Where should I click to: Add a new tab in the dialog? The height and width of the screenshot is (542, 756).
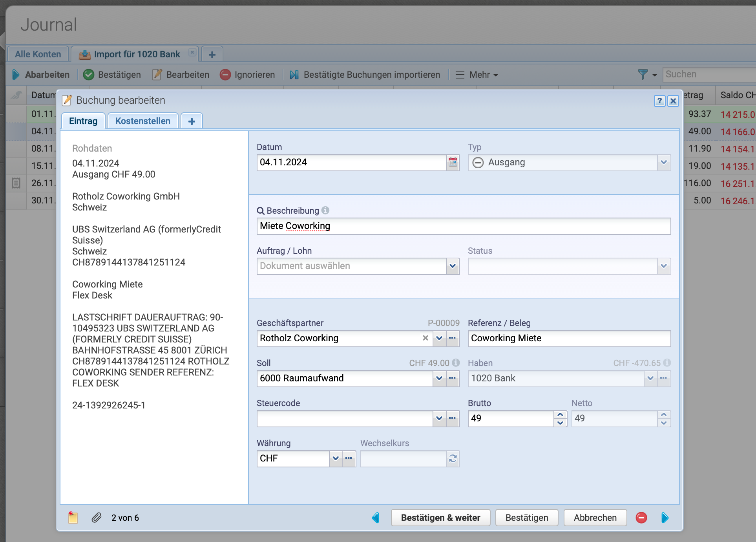click(192, 121)
